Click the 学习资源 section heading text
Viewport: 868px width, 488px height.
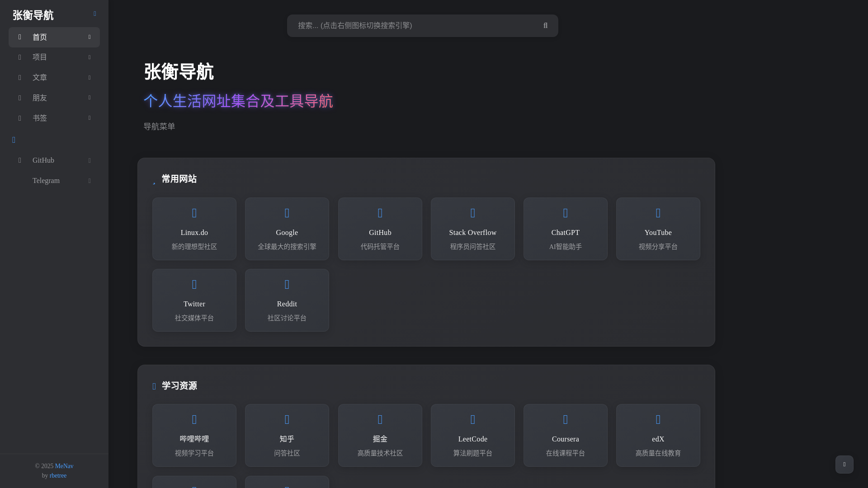point(179,386)
